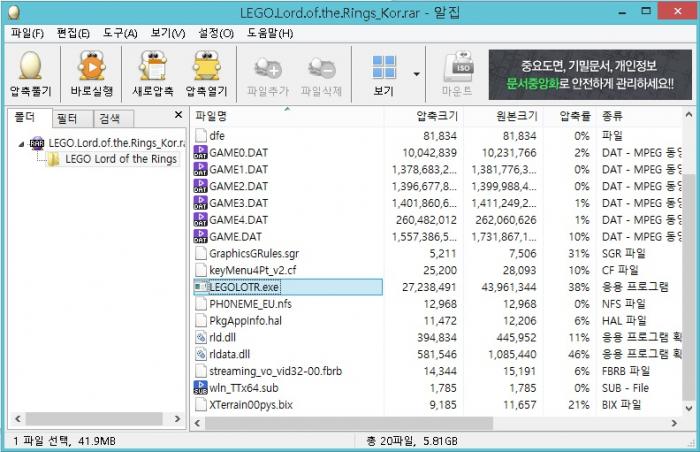Open the 설정(O) menu
Image resolution: width=700 pixels, height=452 pixels.
point(216,33)
